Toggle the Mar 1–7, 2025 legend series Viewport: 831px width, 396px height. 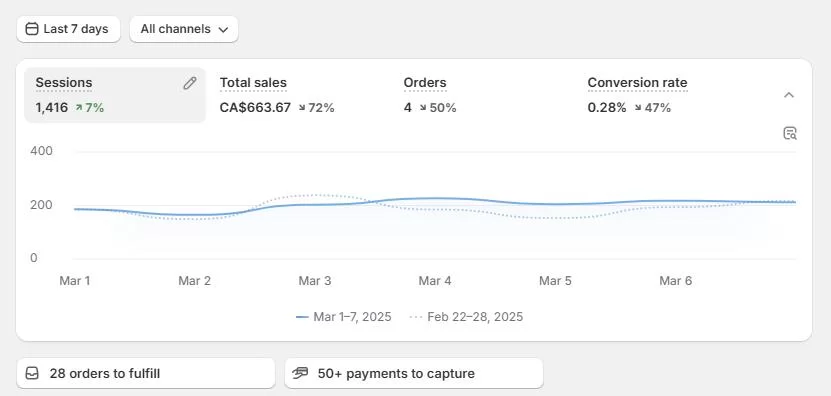(x=343, y=317)
